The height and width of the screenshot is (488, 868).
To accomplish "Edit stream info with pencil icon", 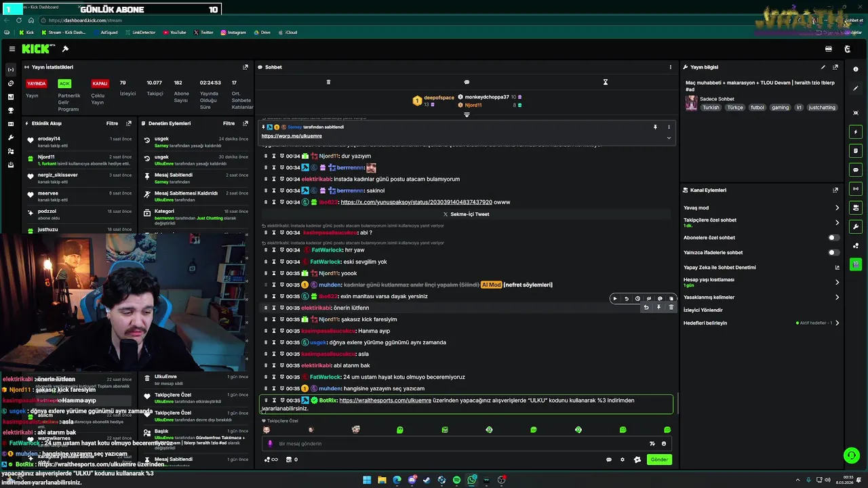I will click(823, 67).
